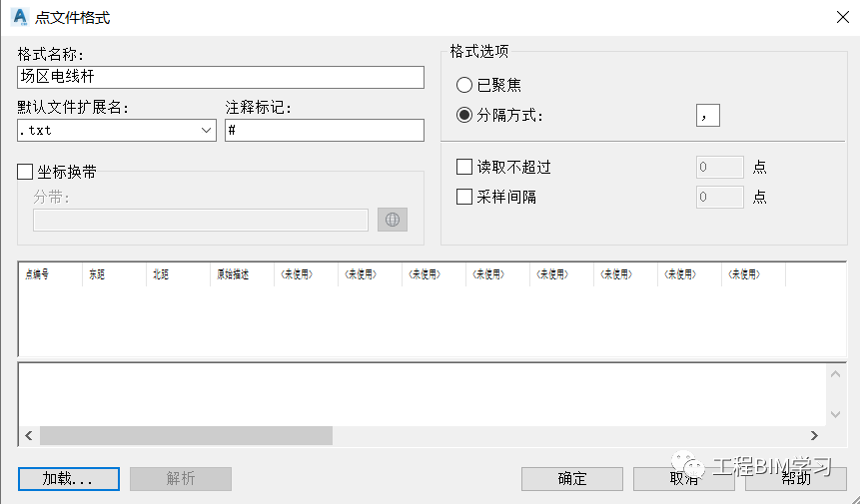This screenshot has width=860, height=504.
Task: Close the 点文件格式 dialog
Action: tap(842, 17)
